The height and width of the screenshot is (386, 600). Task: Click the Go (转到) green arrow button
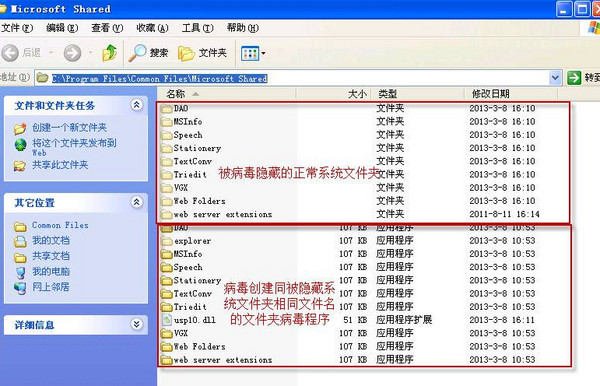pyautogui.click(x=574, y=78)
